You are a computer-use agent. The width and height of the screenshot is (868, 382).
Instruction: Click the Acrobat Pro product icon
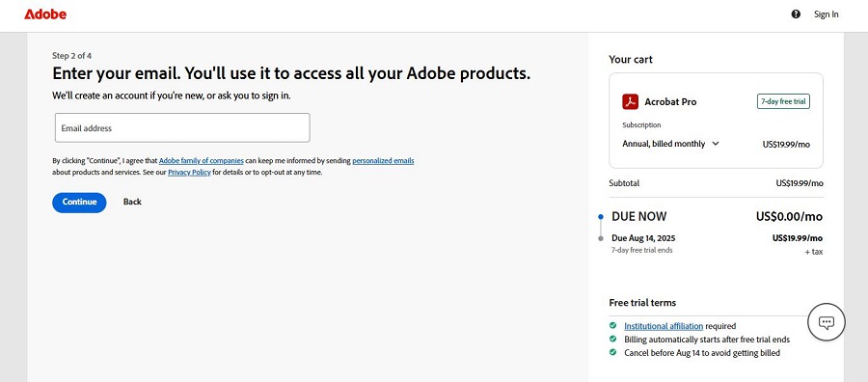pyautogui.click(x=630, y=102)
